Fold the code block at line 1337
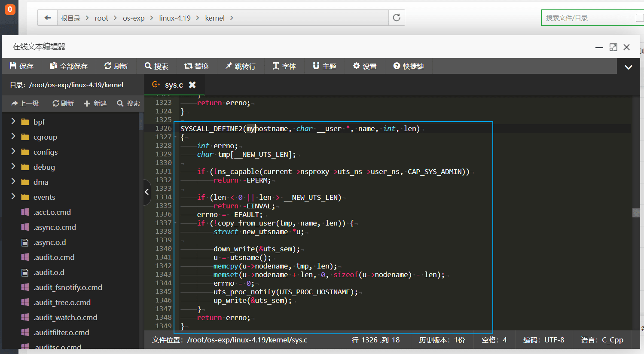 pos(175,223)
